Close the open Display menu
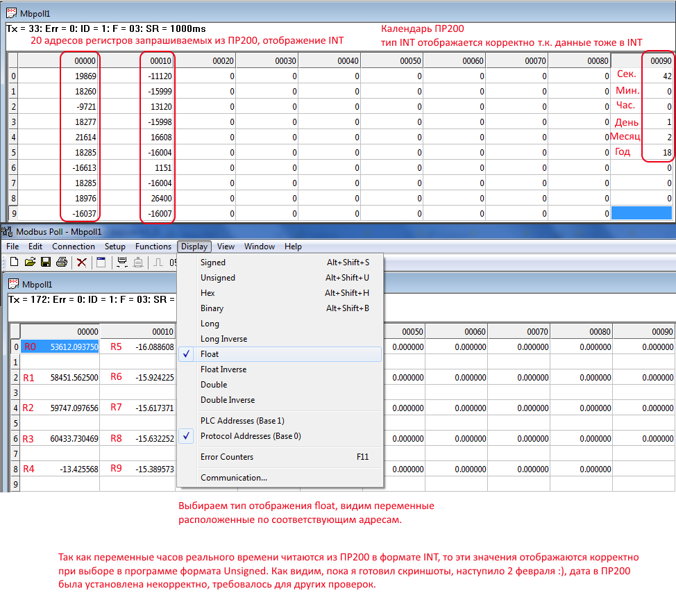The width and height of the screenshot is (676, 616). pos(194,247)
